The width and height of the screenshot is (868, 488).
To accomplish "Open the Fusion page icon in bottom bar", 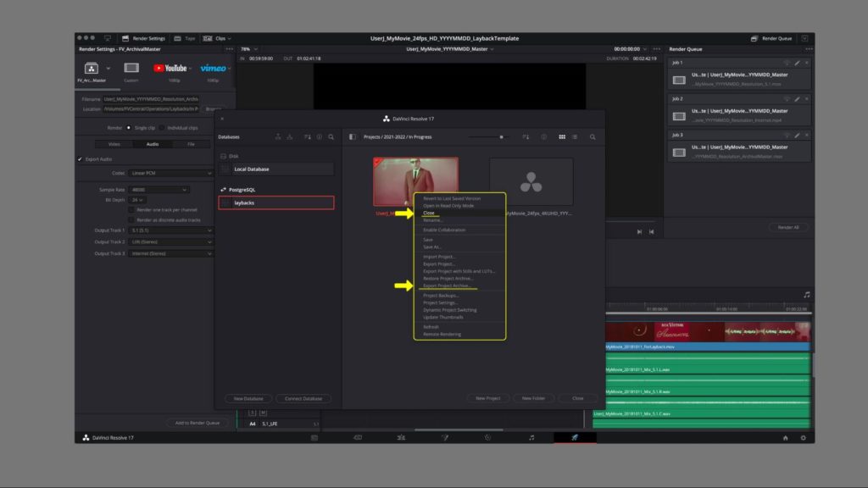I will [x=444, y=437].
